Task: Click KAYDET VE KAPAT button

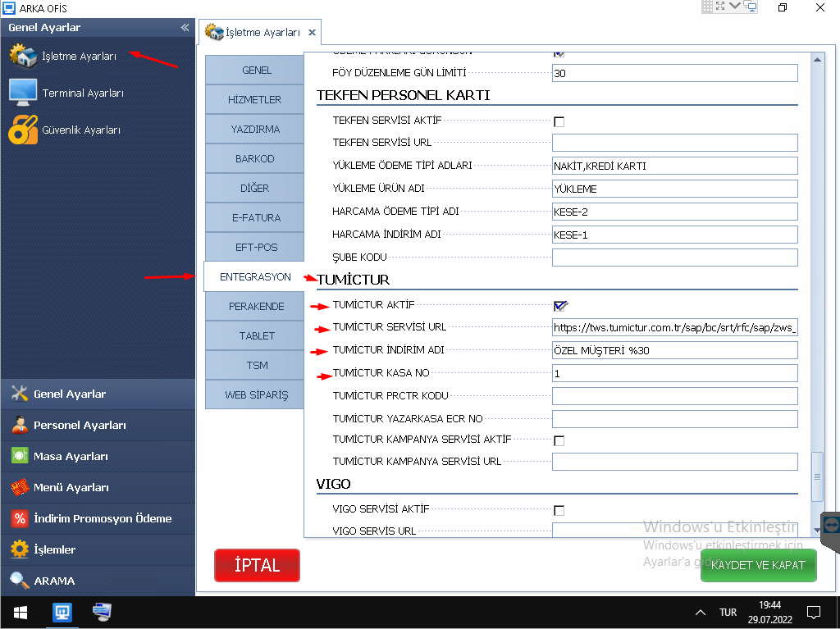Action: click(x=759, y=565)
